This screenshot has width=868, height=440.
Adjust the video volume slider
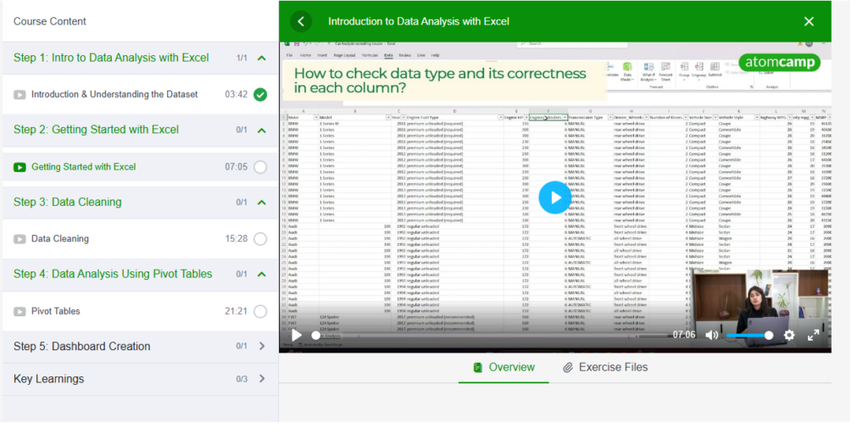[x=748, y=335]
